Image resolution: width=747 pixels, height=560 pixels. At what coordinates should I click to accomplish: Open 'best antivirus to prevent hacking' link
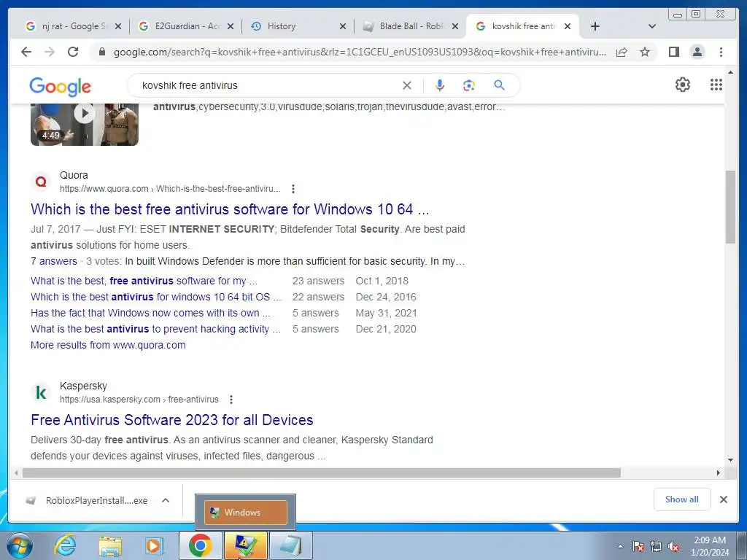(x=156, y=329)
